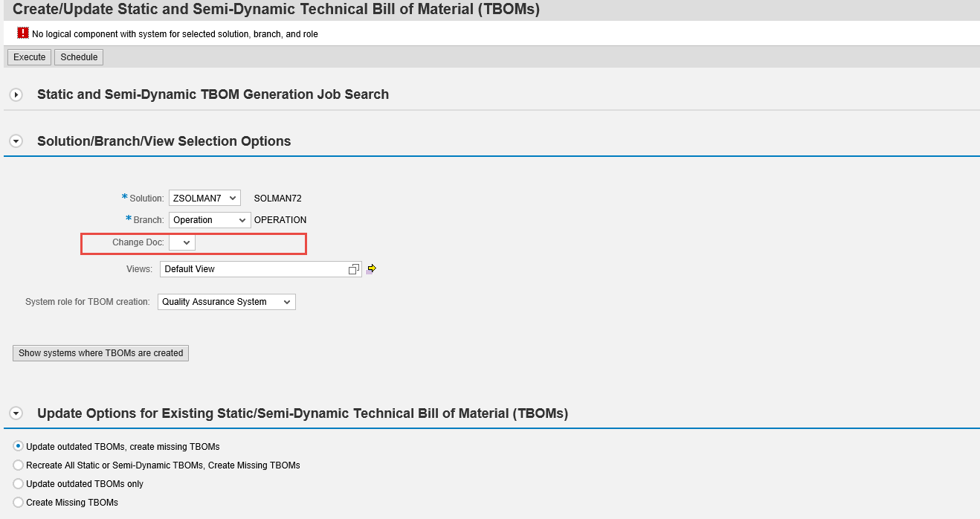Click the red error message icon
This screenshot has height=519, width=980.
[x=23, y=33]
